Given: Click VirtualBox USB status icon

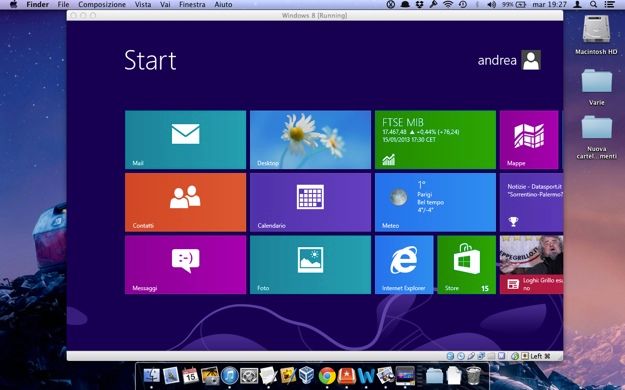Looking at the screenshot, I should pos(471,356).
